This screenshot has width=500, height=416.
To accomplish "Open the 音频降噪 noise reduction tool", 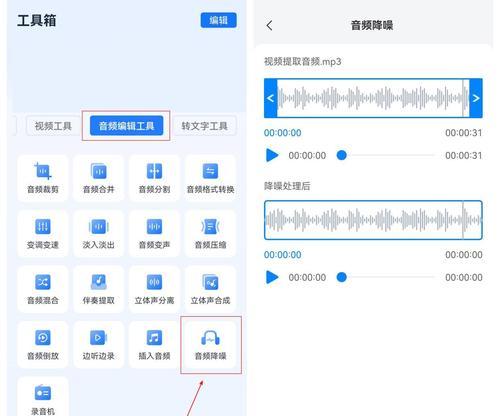I will tap(211, 345).
